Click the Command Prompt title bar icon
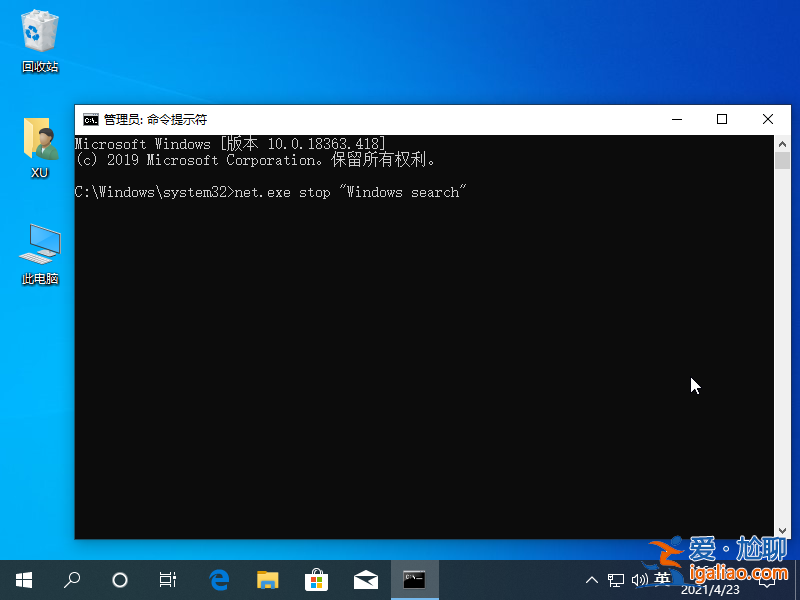The image size is (800, 600). (x=90, y=119)
